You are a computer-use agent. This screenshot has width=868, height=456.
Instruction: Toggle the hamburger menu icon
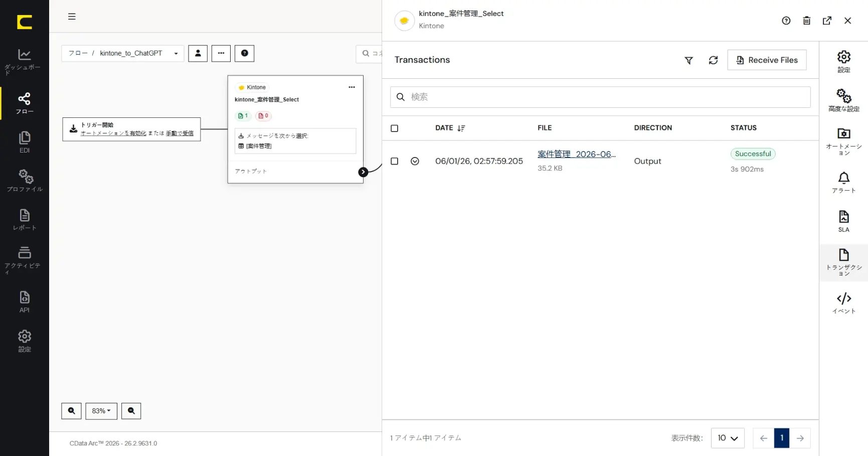[x=72, y=17]
